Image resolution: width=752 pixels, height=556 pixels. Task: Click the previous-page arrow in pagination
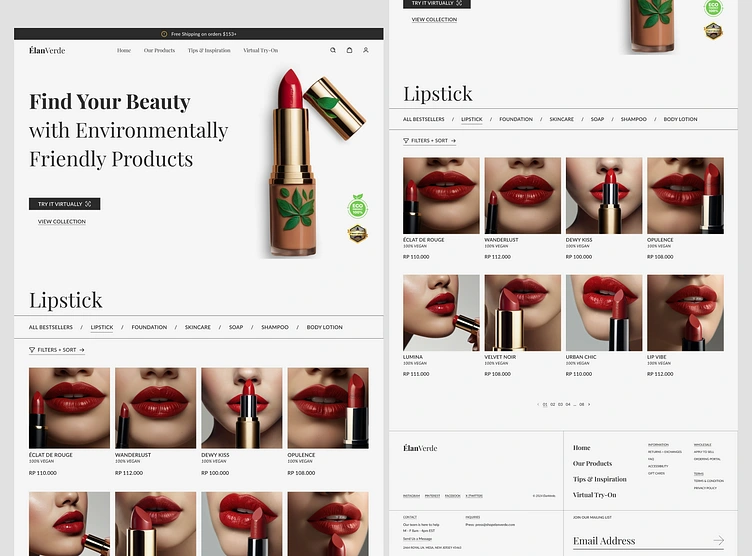pyautogui.click(x=538, y=404)
